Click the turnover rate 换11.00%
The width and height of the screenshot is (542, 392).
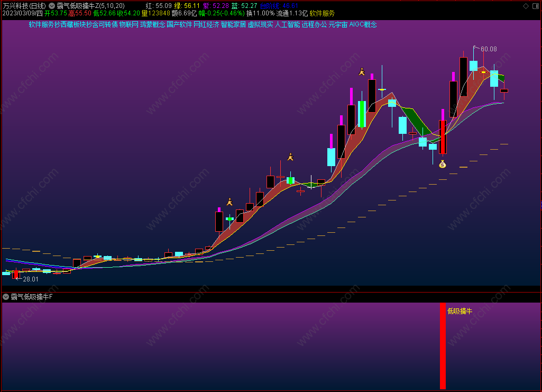click(x=261, y=13)
